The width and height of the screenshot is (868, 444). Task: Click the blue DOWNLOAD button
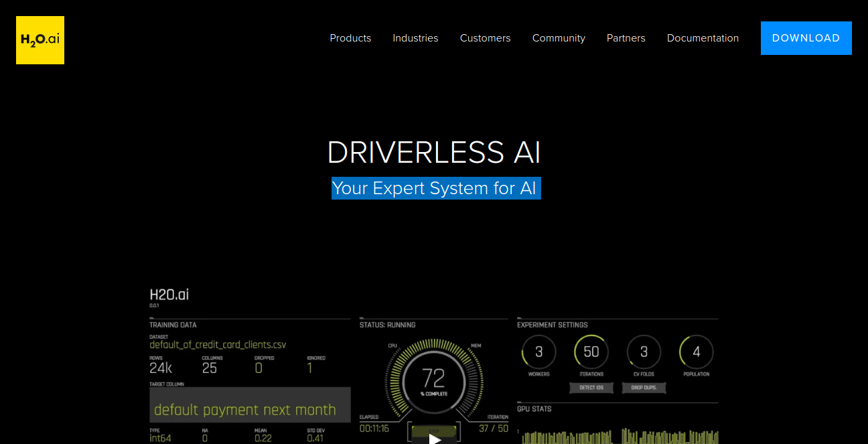(806, 38)
